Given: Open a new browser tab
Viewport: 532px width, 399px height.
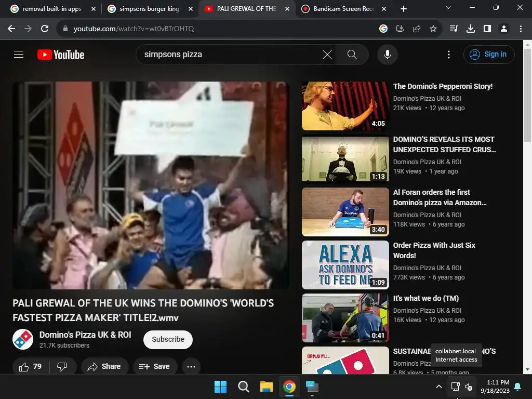Looking at the screenshot, I should tap(403, 9).
